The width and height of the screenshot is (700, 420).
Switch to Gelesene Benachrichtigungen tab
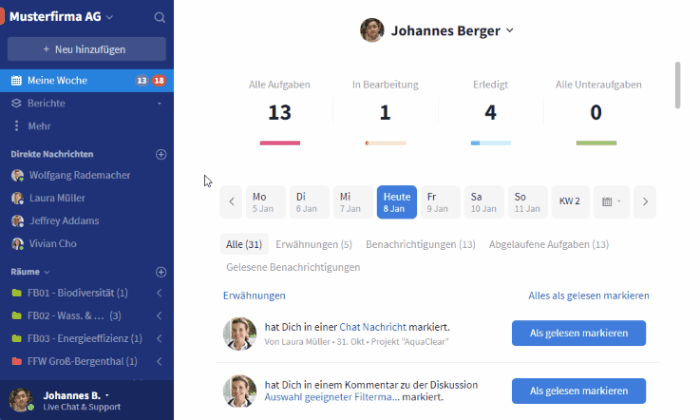[293, 267]
